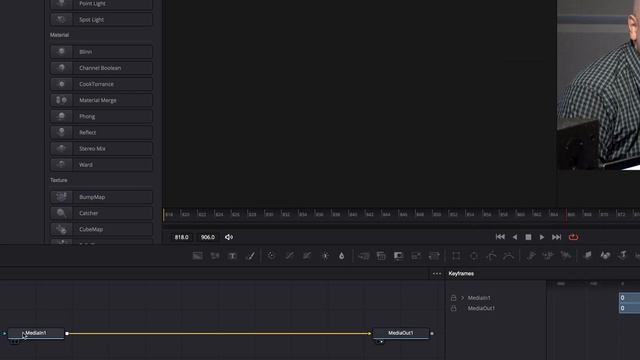Select the Material Merge tool
The image size is (640, 360).
tap(101, 100)
